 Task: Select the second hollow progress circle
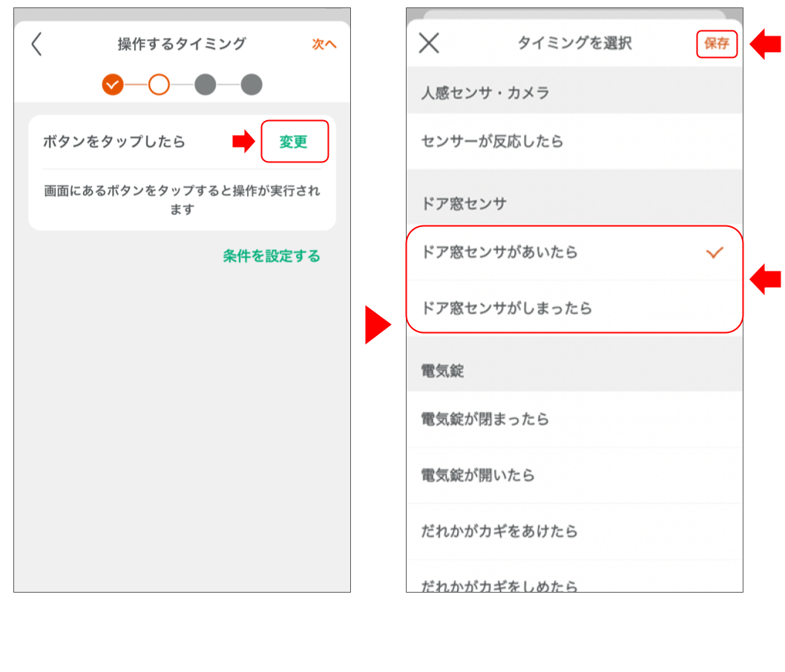point(158,84)
